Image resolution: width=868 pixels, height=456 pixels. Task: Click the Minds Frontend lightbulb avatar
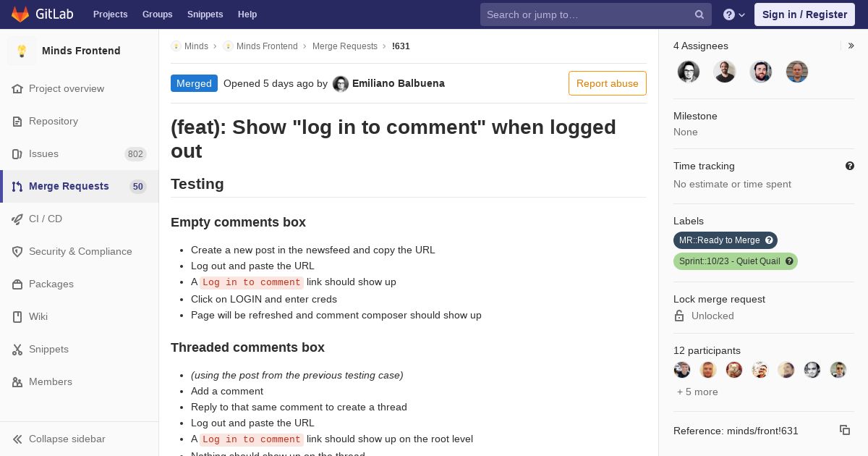pos(22,51)
